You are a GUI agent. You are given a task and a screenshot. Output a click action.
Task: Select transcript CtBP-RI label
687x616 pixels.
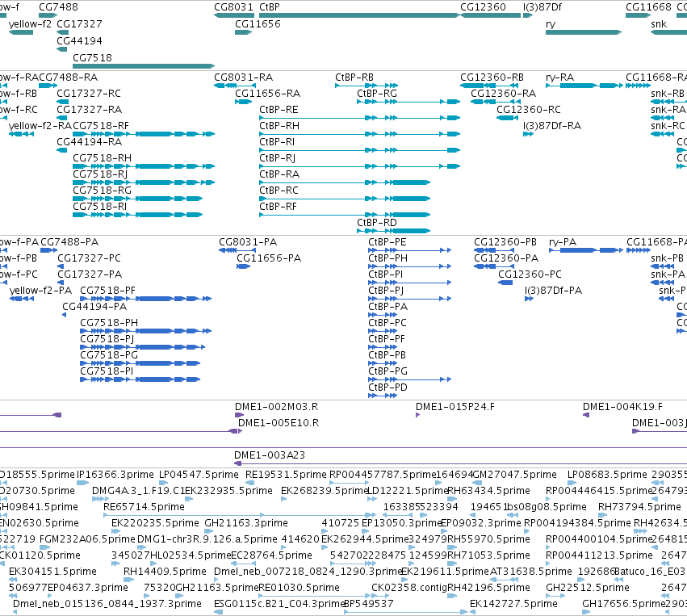277,142
